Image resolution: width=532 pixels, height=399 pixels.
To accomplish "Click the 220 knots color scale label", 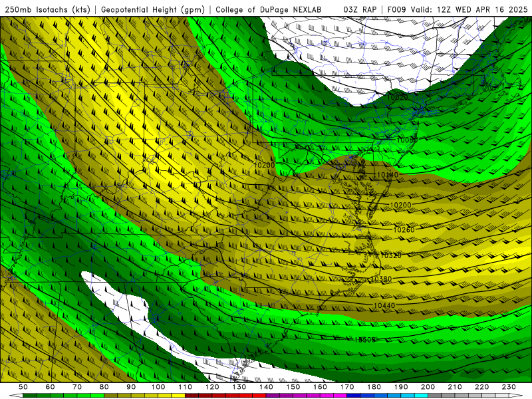I will (x=481, y=387).
